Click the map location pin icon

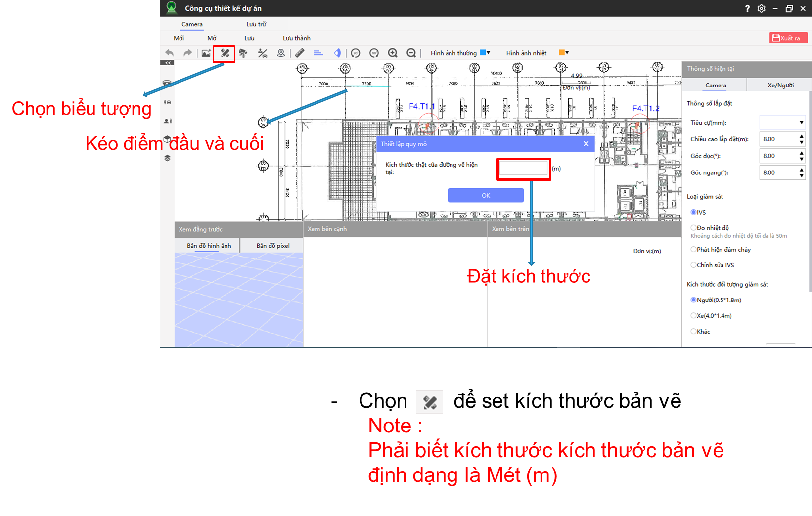tap(281, 53)
